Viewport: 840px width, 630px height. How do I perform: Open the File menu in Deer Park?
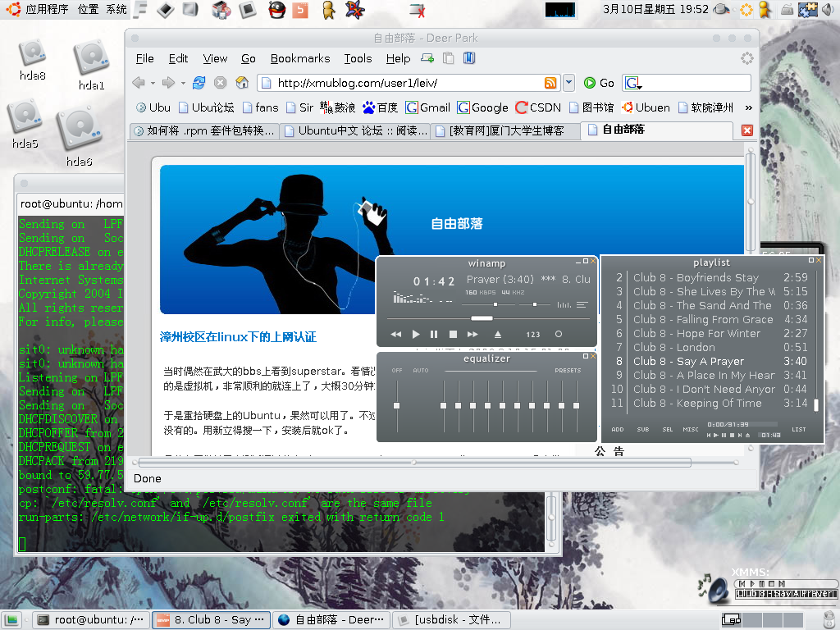click(x=144, y=58)
